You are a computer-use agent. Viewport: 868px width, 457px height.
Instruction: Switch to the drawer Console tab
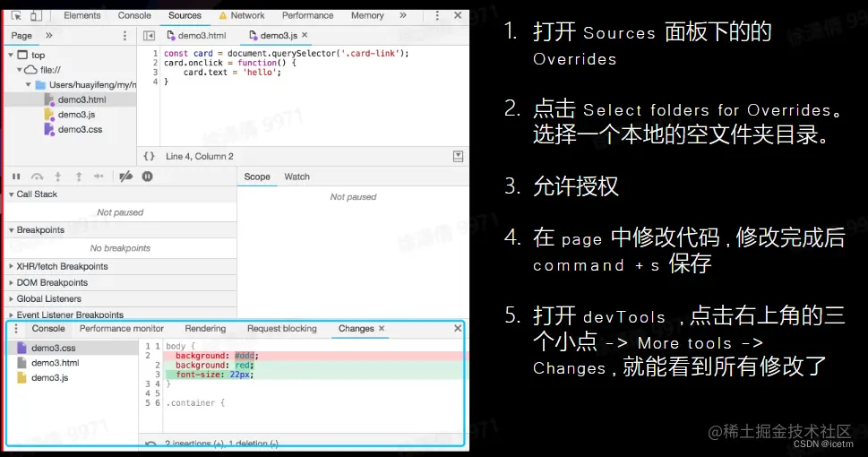pyautogui.click(x=48, y=329)
